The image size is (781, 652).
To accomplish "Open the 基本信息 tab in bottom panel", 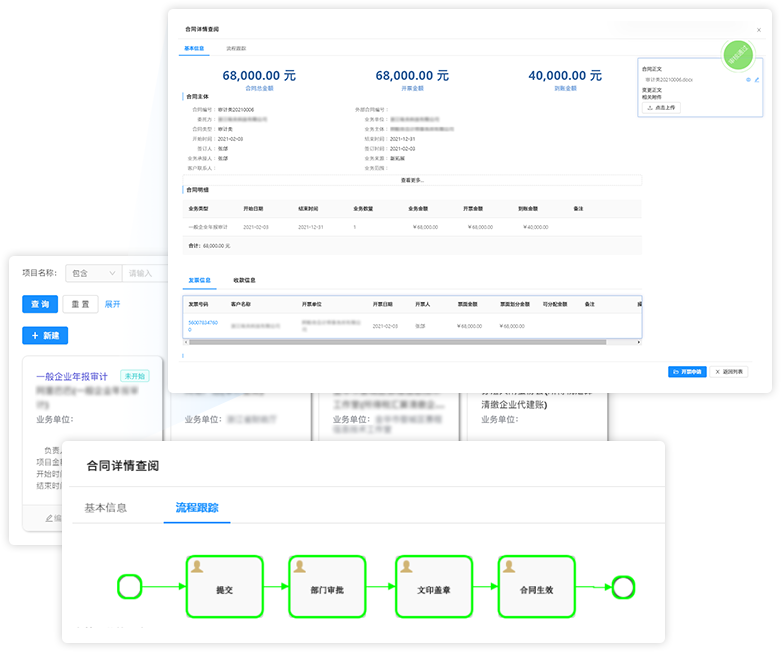I will point(105,507).
